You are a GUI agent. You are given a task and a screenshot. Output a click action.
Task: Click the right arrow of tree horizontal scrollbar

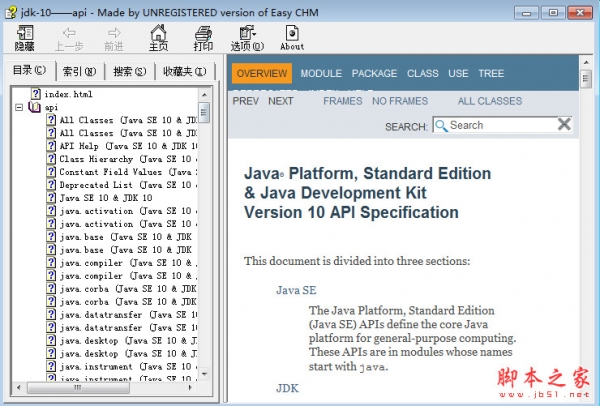pyautogui.click(x=190, y=388)
